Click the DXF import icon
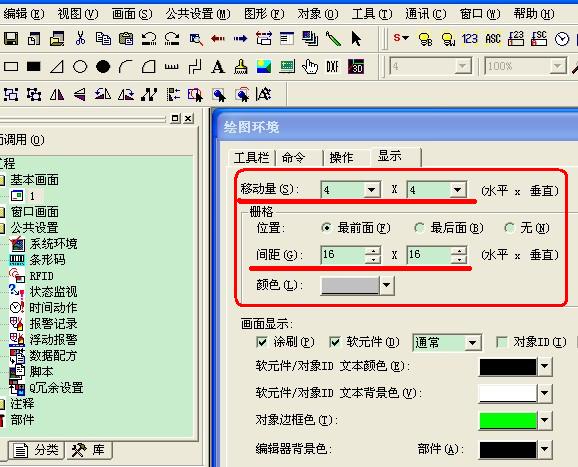Viewport: 578px width, 467px height. coord(332,67)
